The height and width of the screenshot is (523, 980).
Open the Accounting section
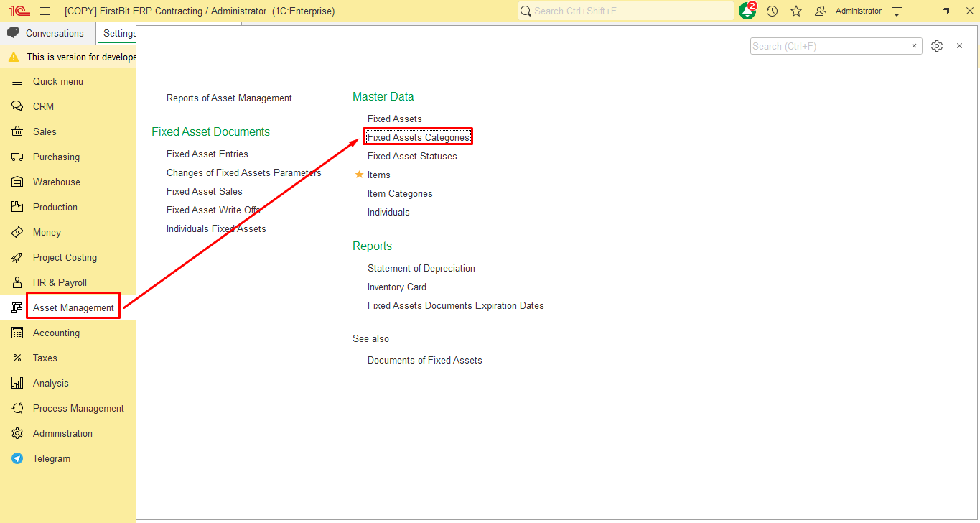pyautogui.click(x=56, y=333)
